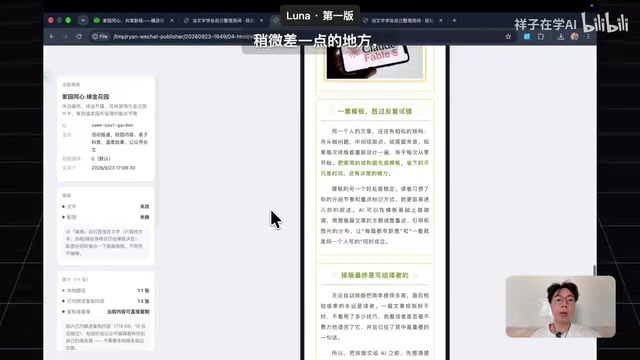This screenshot has width=640, height=360.
Task: Go back to the previous browser page
Action: pos(52,37)
